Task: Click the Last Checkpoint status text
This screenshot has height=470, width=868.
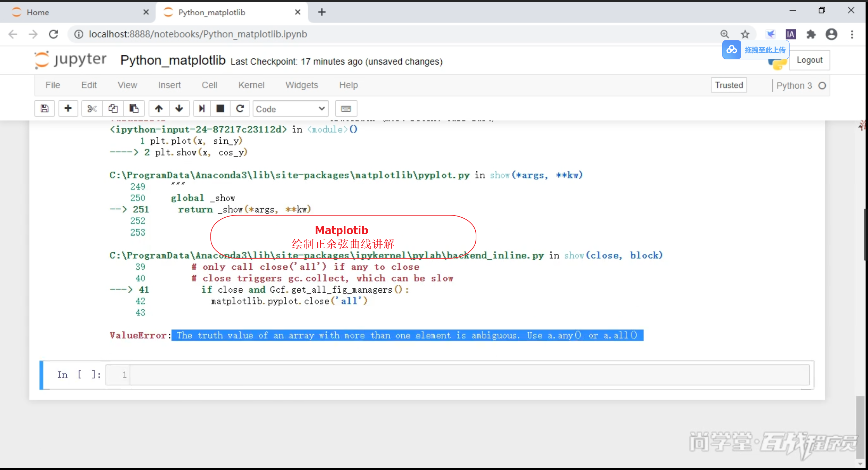Action: pos(336,61)
